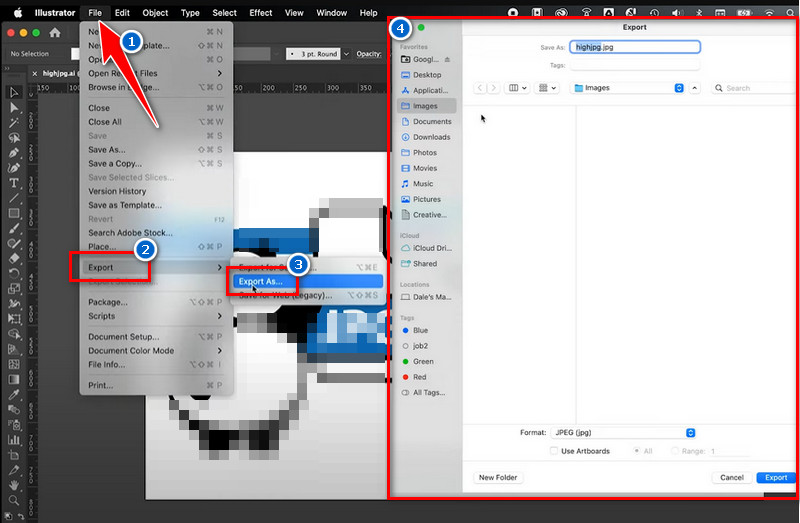Select the Lasso tool
Image resolution: width=800 pixels, height=523 pixels.
(x=14, y=138)
